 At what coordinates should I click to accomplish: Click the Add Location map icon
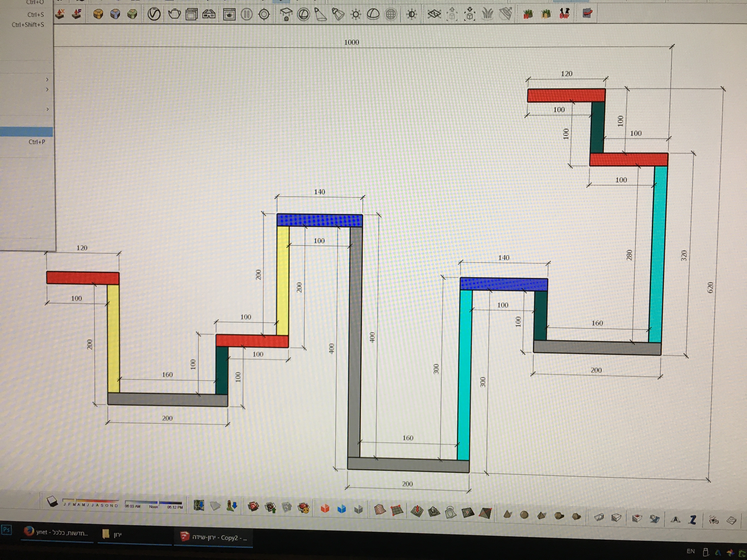tap(199, 506)
